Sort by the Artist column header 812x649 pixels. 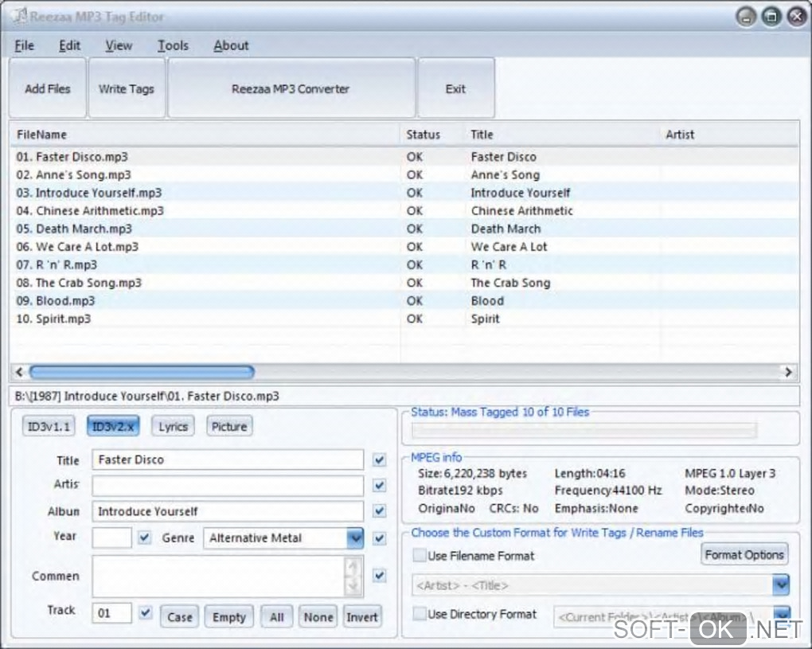click(x=729, y=135)
